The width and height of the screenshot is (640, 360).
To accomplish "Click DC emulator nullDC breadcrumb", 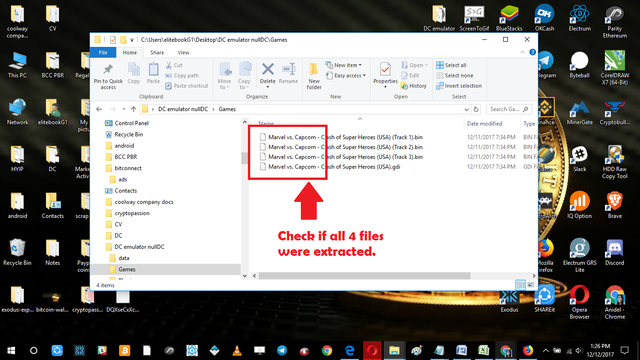I will pyautogui.click(x=183, y=109).
